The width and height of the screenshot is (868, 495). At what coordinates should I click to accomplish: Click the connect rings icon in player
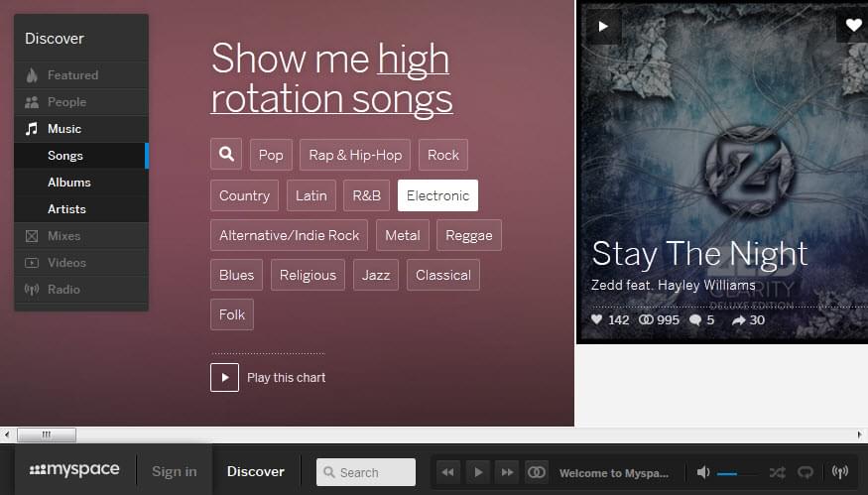tap(536, 472)
